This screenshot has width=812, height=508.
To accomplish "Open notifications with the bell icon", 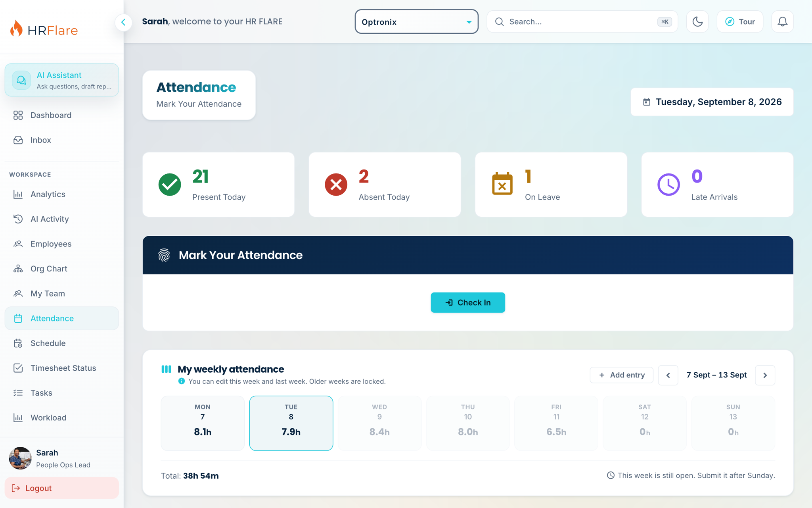I will tap(782, 21).
